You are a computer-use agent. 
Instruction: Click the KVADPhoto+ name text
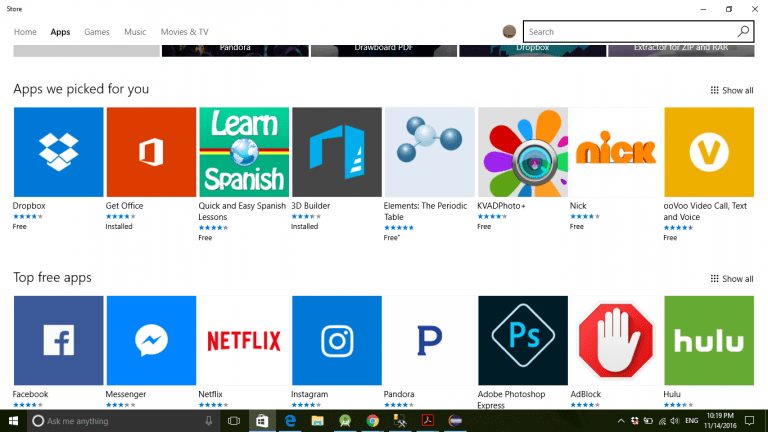501,206
